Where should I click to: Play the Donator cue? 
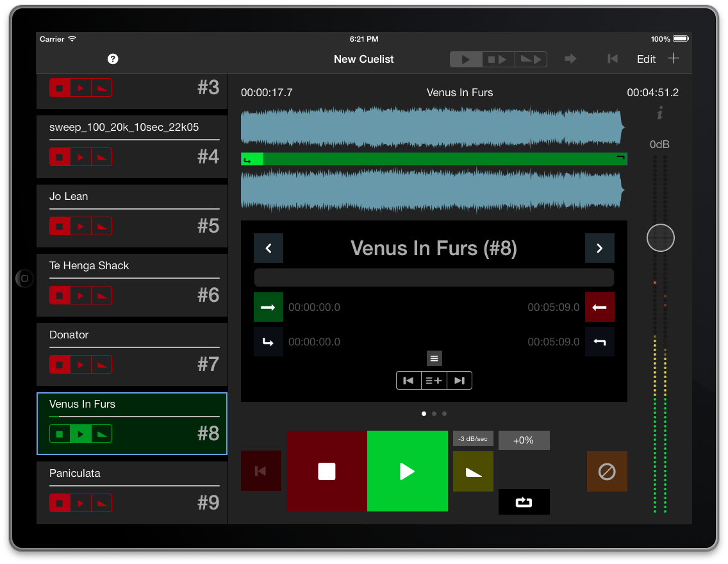click(81, 365)
